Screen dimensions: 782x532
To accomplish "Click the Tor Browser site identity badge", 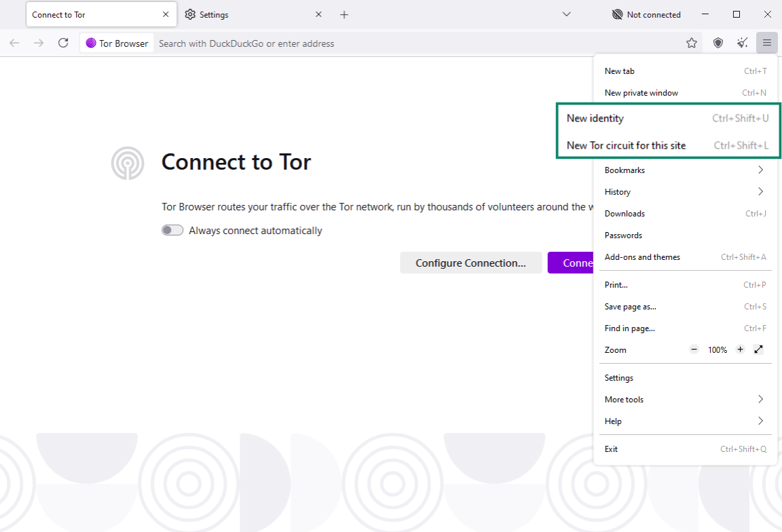I will pyautogui.click(x=116, y=42).
